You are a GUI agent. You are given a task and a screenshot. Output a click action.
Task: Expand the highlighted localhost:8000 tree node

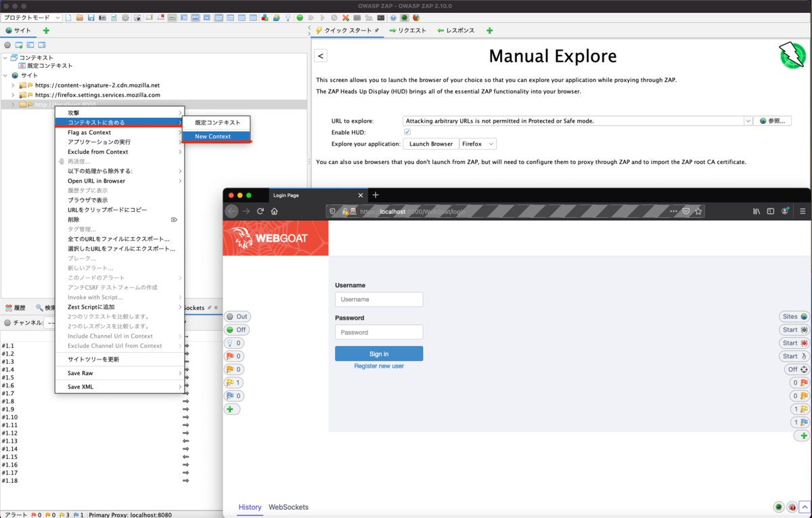click(x=13, y=104)
